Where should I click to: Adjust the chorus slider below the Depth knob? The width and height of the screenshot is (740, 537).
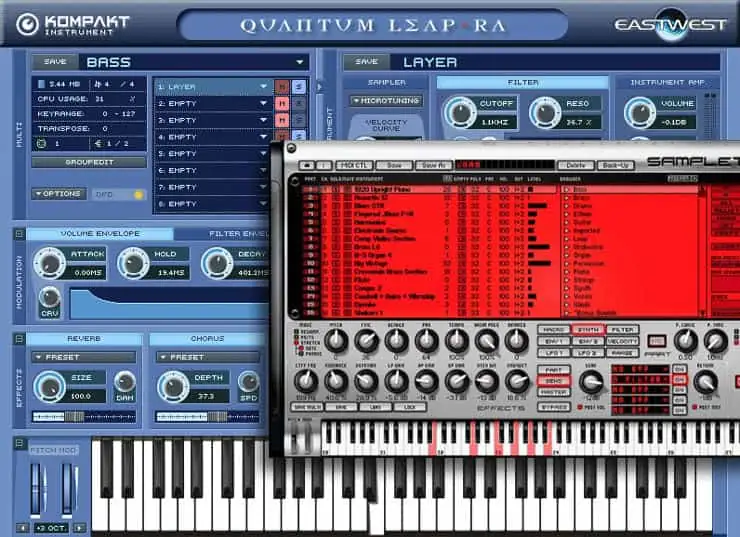208,417
